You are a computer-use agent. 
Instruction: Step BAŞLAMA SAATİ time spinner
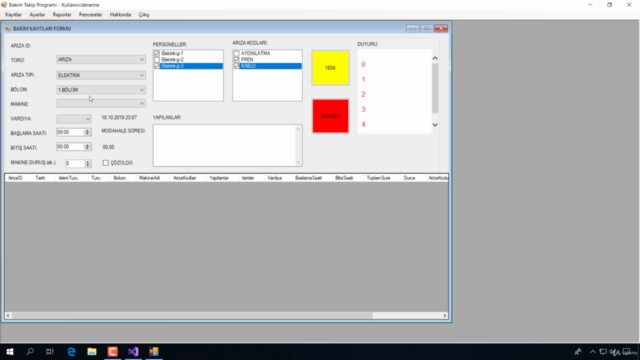87,132
